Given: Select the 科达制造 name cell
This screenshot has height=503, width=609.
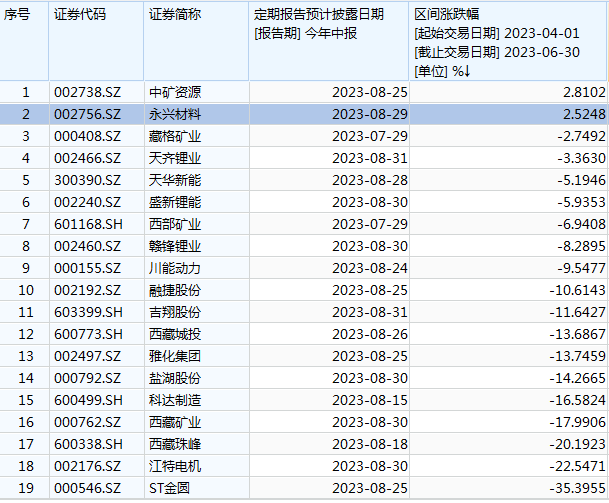Looking at the screenshot, I should tap(175, 400).
